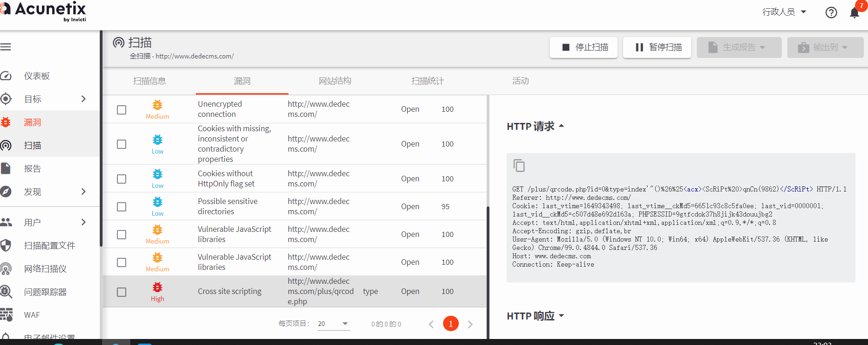Viewport: 868px width, 345px height.
Task: Click Low severity icon for Cookies without HttpOnly
Action: [158, 174]
